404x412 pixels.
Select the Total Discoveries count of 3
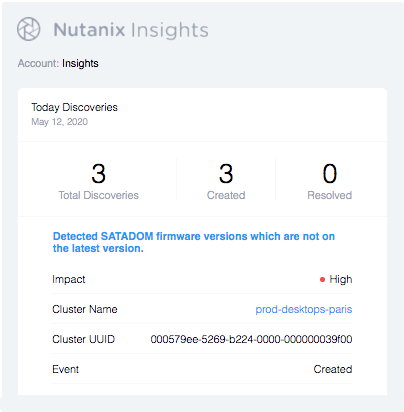click(99, 174)
